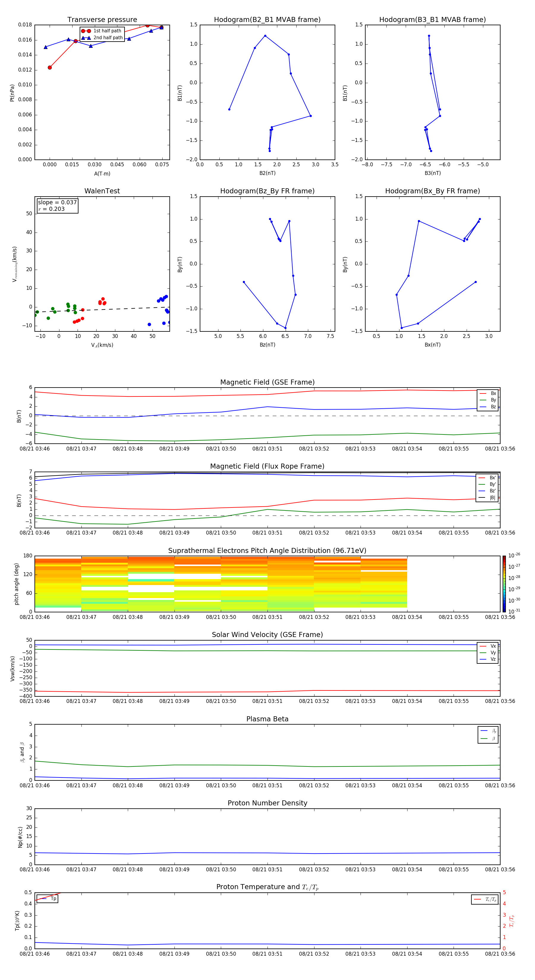The width and height of the screenshot is (535, 980).
Task: Click the Suprathermal Electrons Pitch Angle Distribution title
Action: point(267,551)
